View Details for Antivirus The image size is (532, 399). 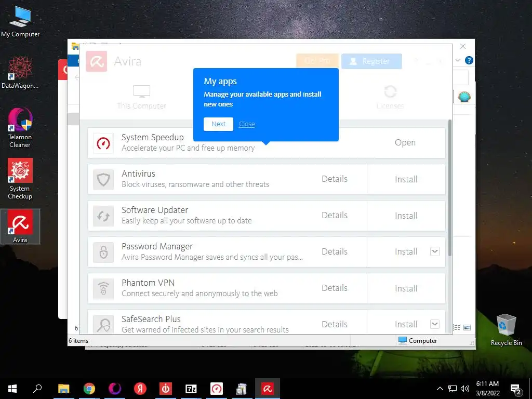pyautogui.click(x=335, y=179)
